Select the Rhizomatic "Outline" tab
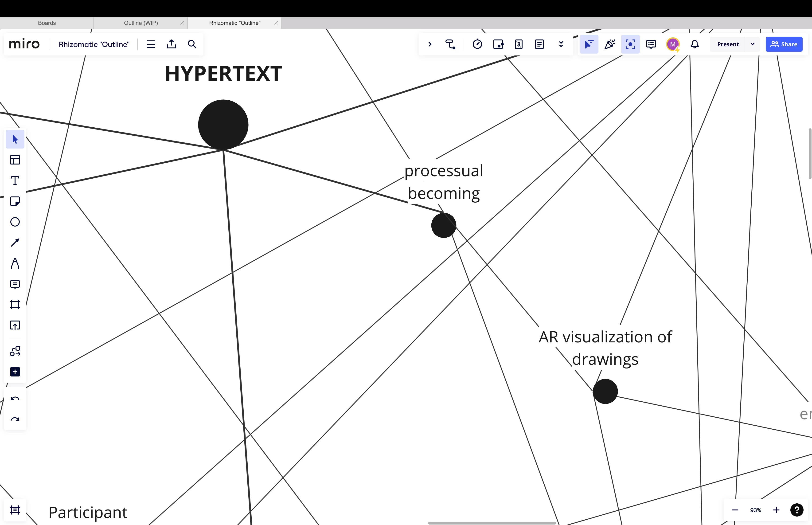 click(x=235, y=23)
